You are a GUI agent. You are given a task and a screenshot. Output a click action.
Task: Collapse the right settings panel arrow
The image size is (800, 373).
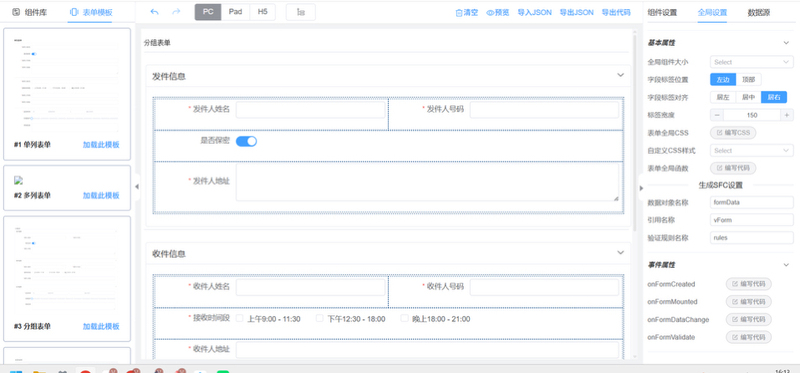pyautogui.click(x=641, y=188)
